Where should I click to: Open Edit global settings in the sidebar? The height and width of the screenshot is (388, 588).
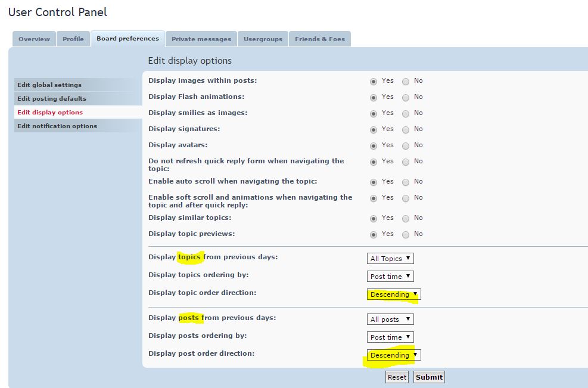49,85
